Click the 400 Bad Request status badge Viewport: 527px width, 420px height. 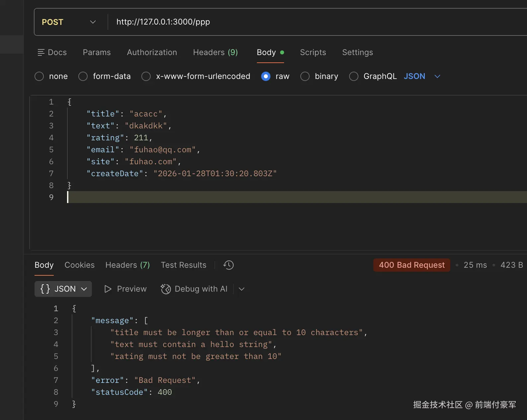click(x=412, y=265)
